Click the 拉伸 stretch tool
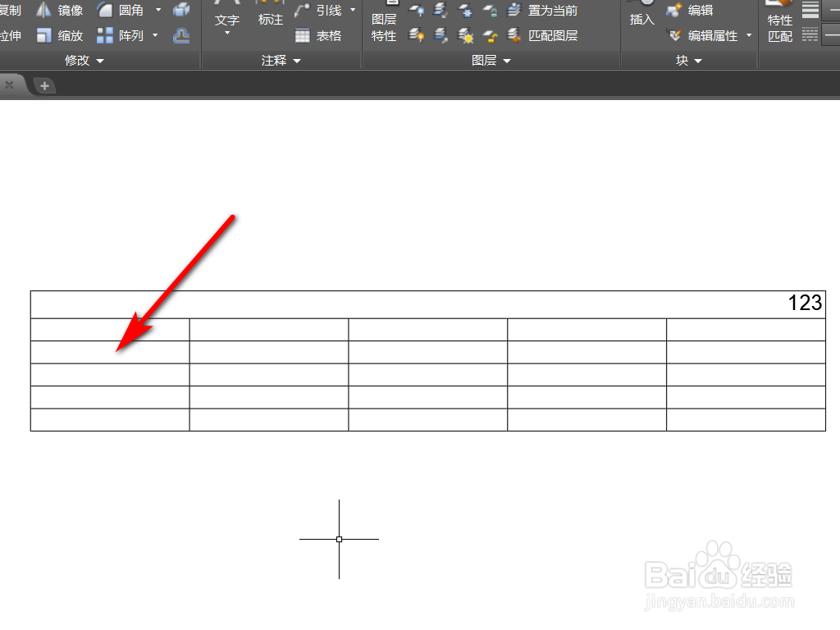Screen dimensions: 840x630 click(x=11, y=36)
